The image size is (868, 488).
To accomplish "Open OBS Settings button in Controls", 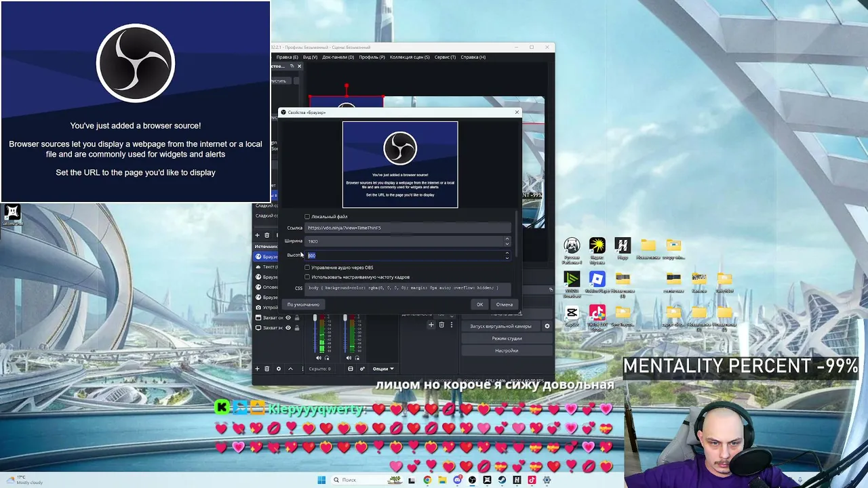I will (x=507, y=350).
